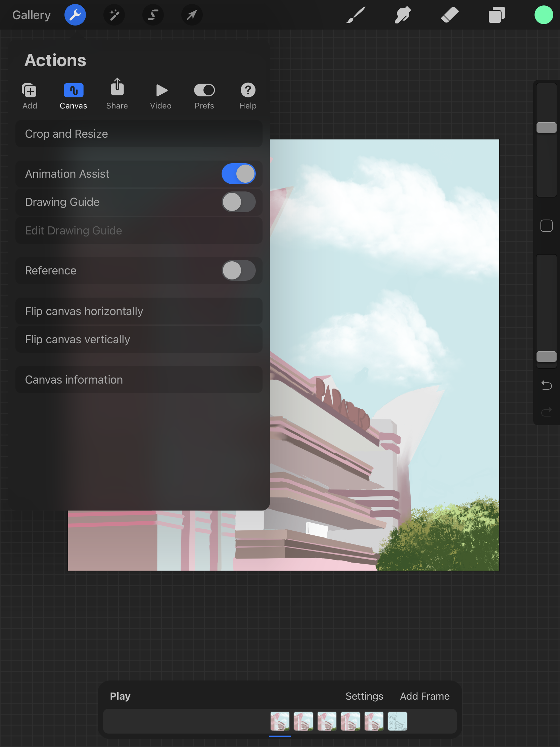Switch to the Prefs tab
The height and width of the screenshot is (747, 560).
(x=204, y=97)
